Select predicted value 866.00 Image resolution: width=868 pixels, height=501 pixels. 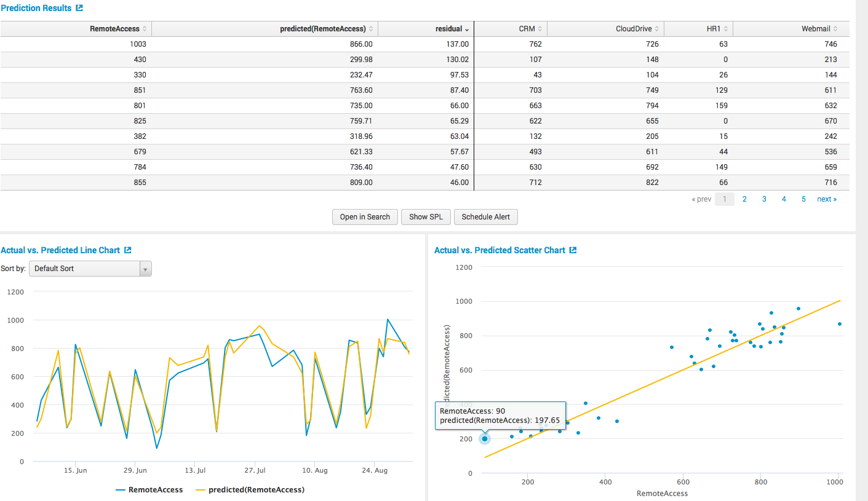point(360,44)
